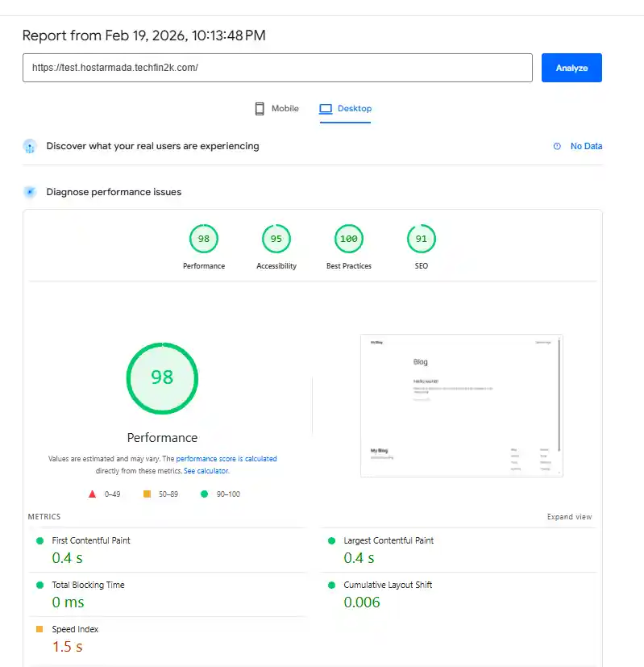Click the No Data link

[x=586, y=146]
